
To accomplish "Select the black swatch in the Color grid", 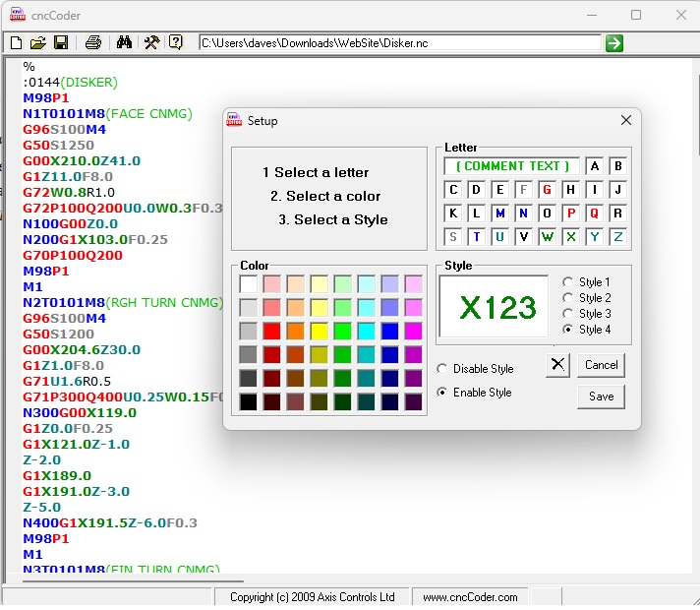I will point(249,401).
